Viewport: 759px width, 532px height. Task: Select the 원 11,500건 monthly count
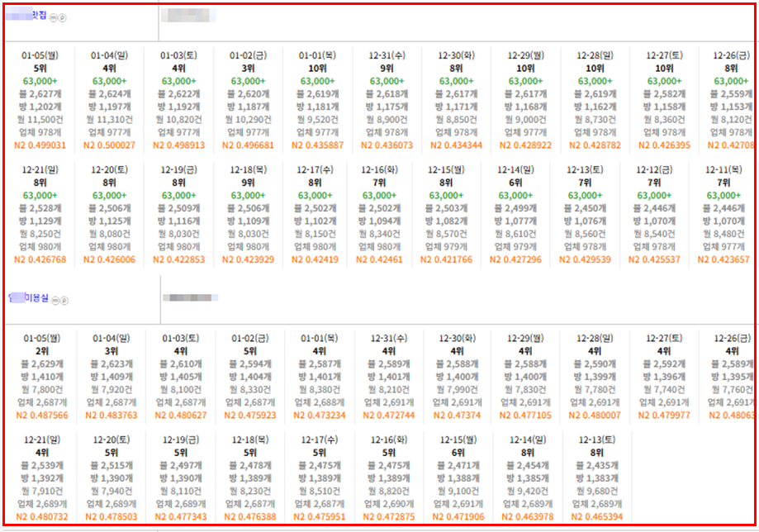41,119
